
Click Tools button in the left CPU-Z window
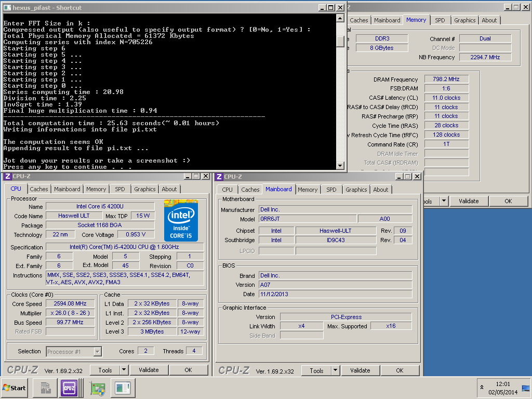[105, 370]
